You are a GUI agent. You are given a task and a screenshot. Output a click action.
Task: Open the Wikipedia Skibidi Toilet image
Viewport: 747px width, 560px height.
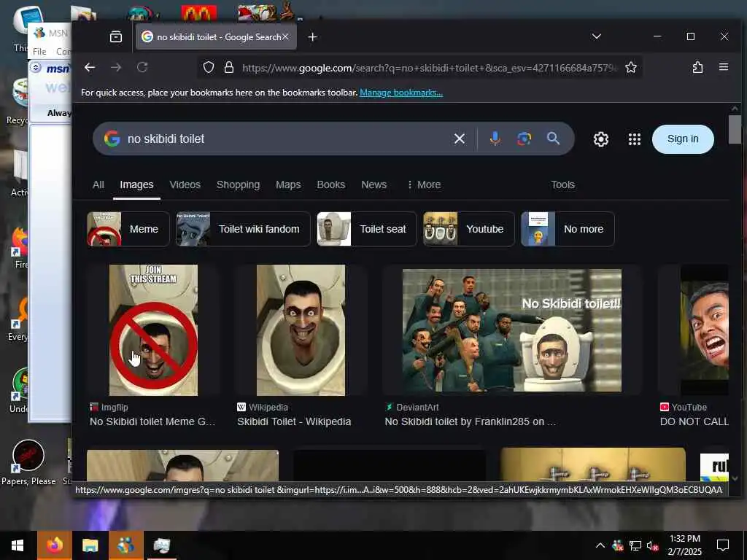click(x=301, y=330)
